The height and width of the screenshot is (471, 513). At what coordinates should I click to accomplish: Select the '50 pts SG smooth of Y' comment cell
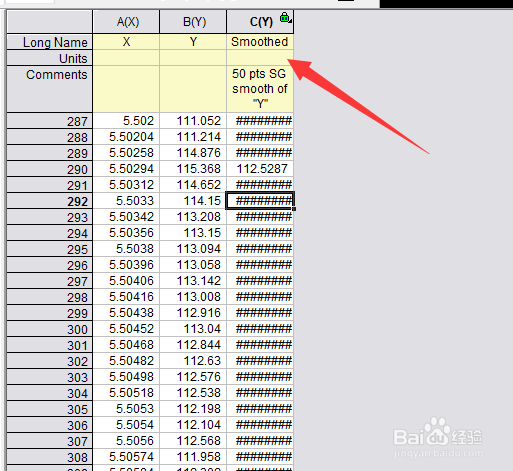coord(260,89)
